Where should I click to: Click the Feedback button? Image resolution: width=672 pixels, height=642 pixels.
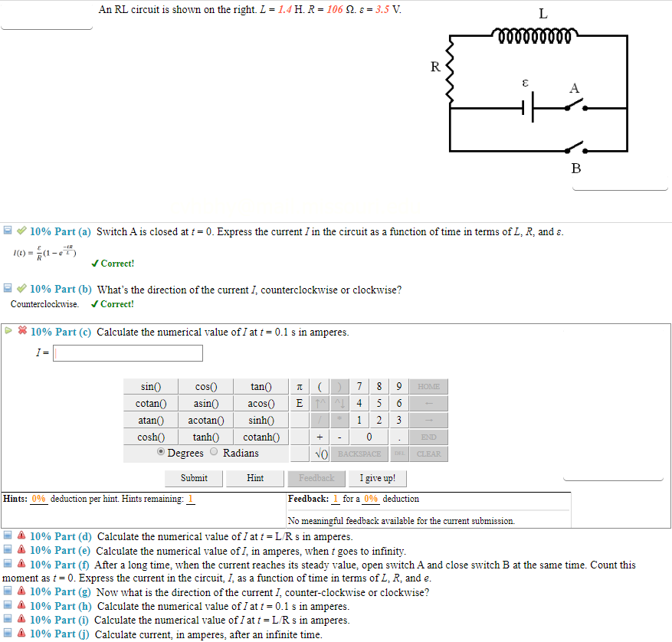click(x=316, y=478)
